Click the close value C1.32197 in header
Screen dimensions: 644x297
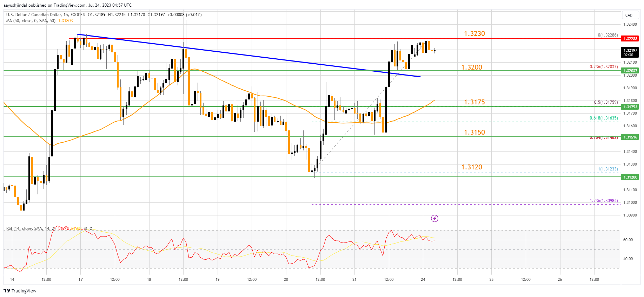coord(156,15)
